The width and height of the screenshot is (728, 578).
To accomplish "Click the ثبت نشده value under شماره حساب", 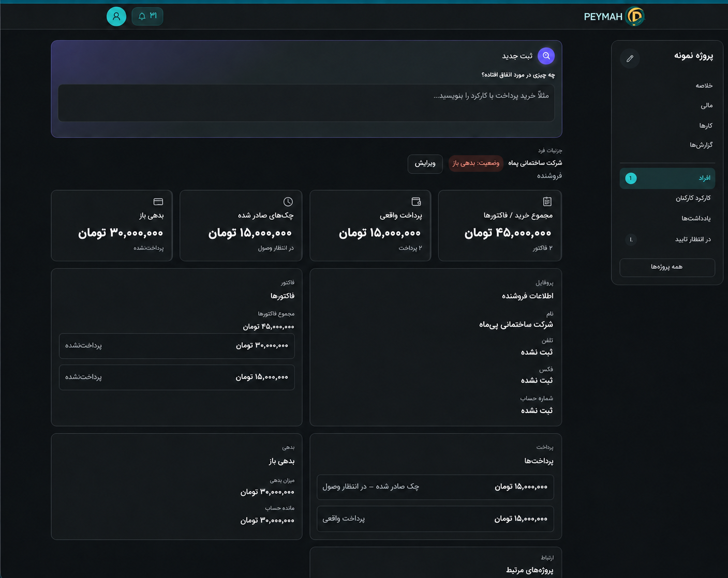I will tap(537, 411).
